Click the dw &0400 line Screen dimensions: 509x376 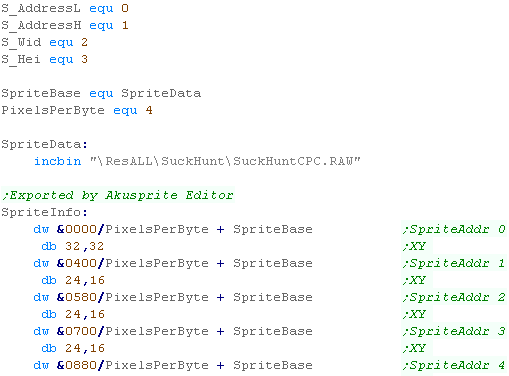[173, 263]
